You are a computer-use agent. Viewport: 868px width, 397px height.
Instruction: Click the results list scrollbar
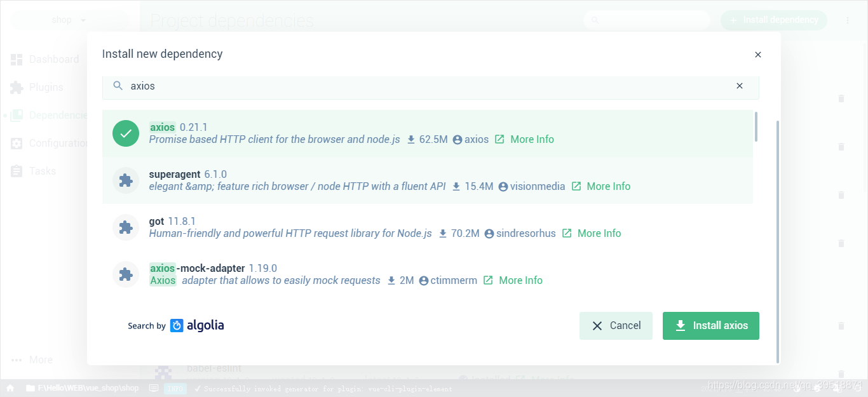coord(756,126)
